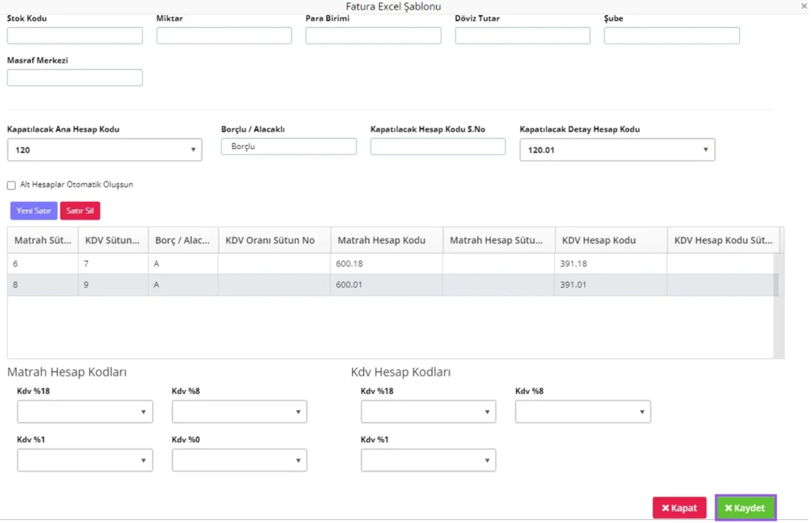Click the Şube input field
The width and height of the screenshot is (812, 523).
tap(671, 35)
